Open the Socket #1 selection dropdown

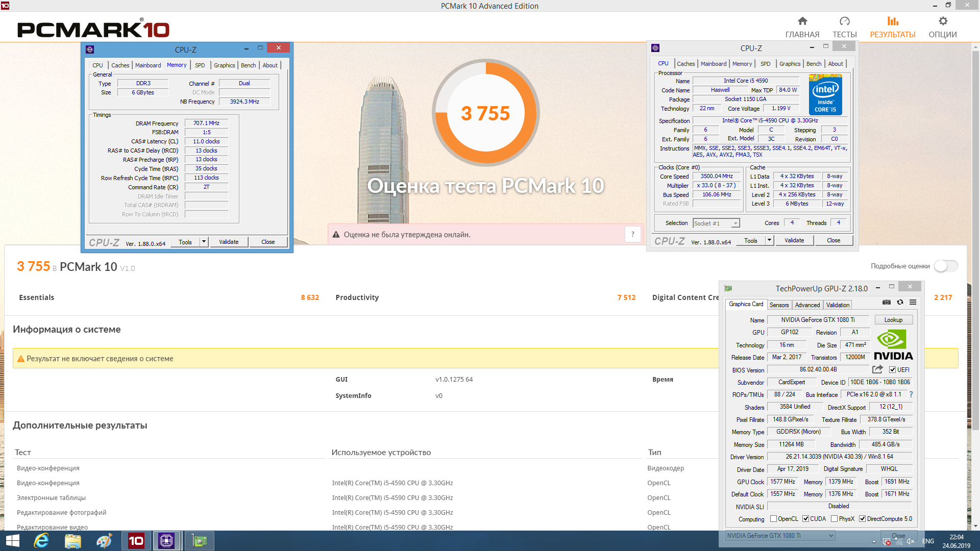[716, 223]
